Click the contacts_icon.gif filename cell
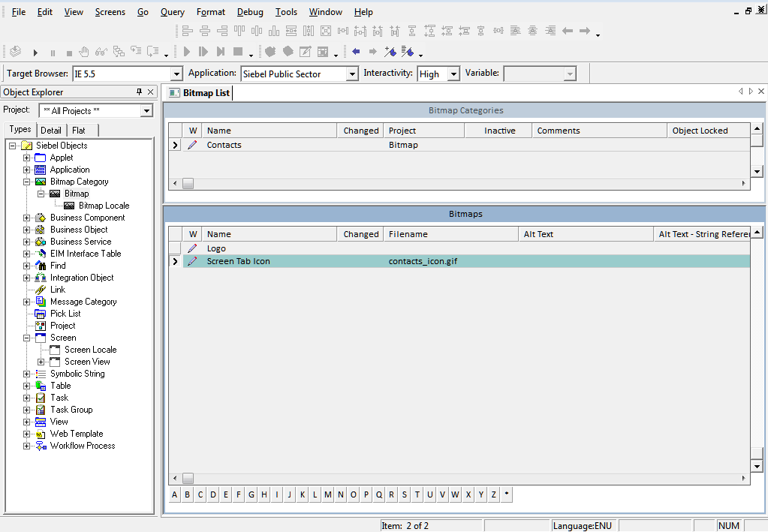This screenshot has height=532, width=768. pos(450,261)
